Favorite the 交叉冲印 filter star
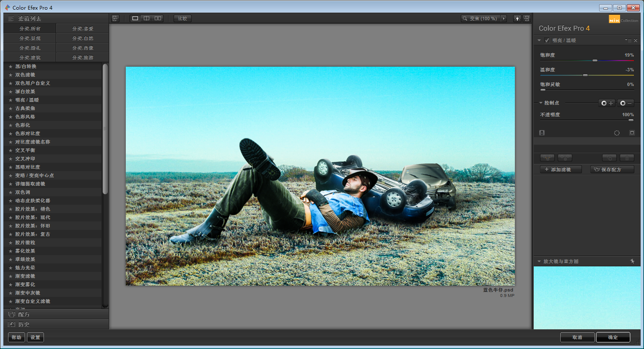Viewport: 644px width, 349px height. 10,159
